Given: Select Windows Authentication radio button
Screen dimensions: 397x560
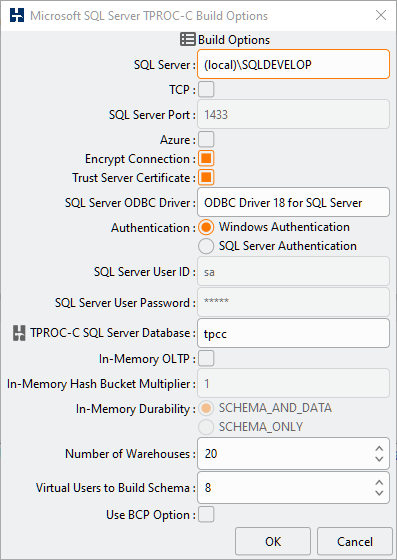Looking at the screenshot, I should click(x=206, y=227).
